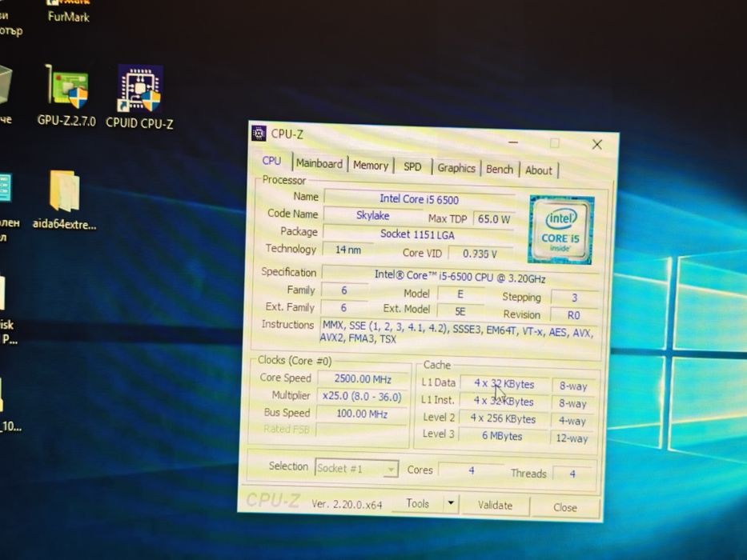This screenshot has height=560, width=747.
Task: Click the Family value field
Action: (x=344, y=290)
